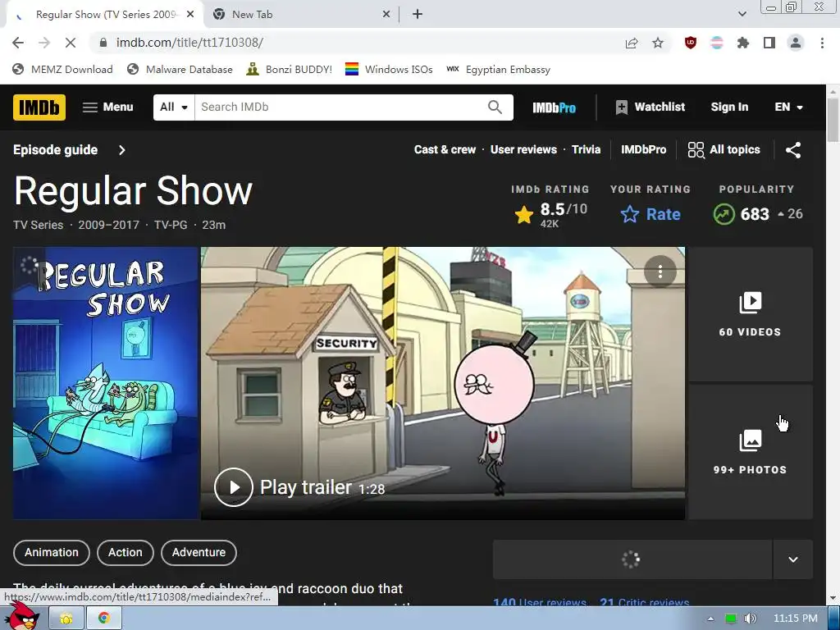
Task: Open the Chrome profile avatar
Action: point(796,43)
